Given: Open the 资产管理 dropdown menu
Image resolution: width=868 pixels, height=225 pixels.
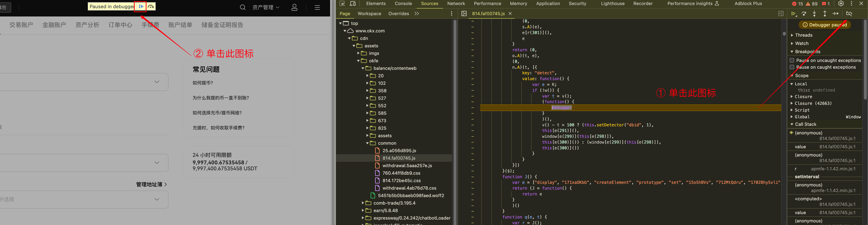Looking at the screenshot, I should coord(266,7).
